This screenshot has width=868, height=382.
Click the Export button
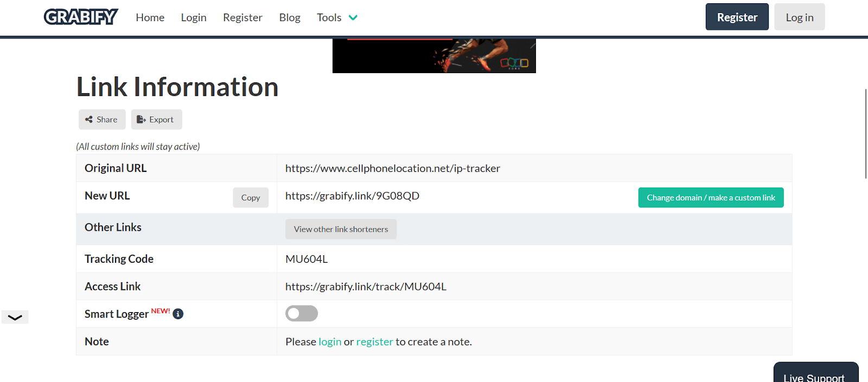tap(156, 120)
